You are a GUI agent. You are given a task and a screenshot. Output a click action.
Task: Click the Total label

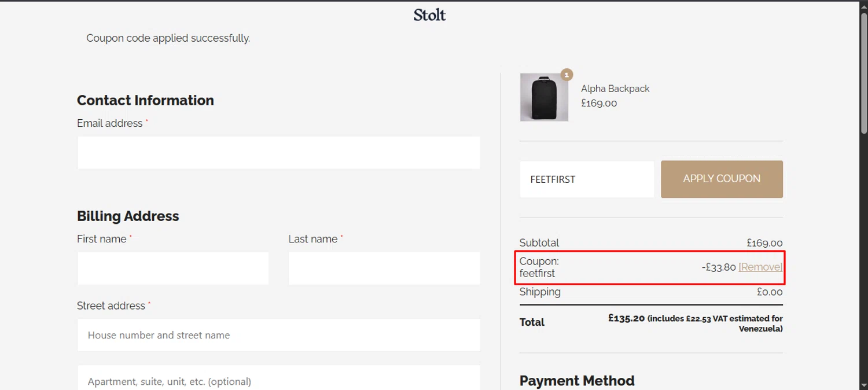[532, 322]
